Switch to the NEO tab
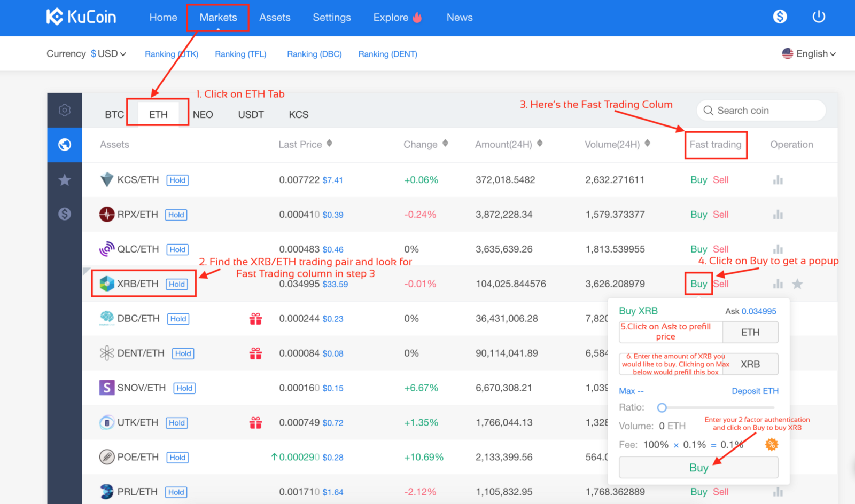This screenshot has height=504, width=855. (x=203, y=114)
